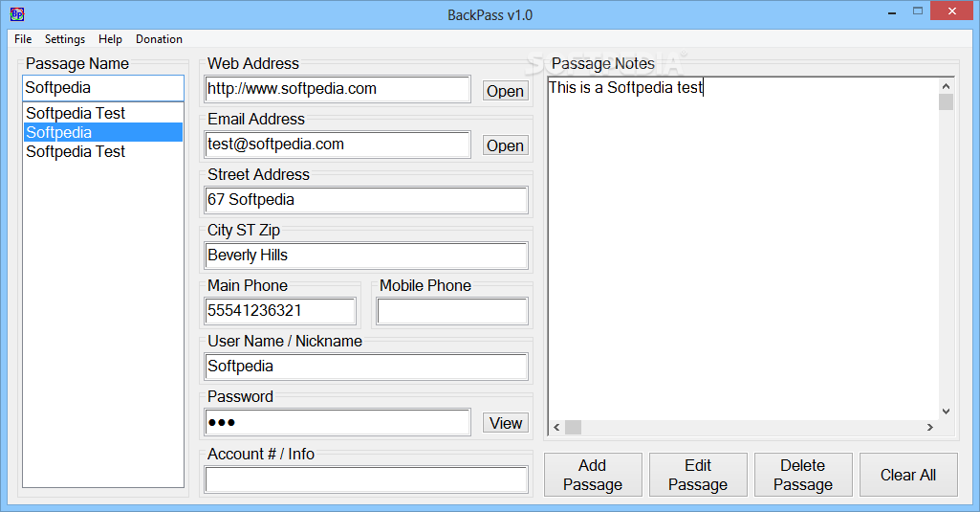Image resolution: width=980 pixels, height=512 pixels.
Task: Select the first 'Softpedia Test' list entry
Action: click(103, 113)
